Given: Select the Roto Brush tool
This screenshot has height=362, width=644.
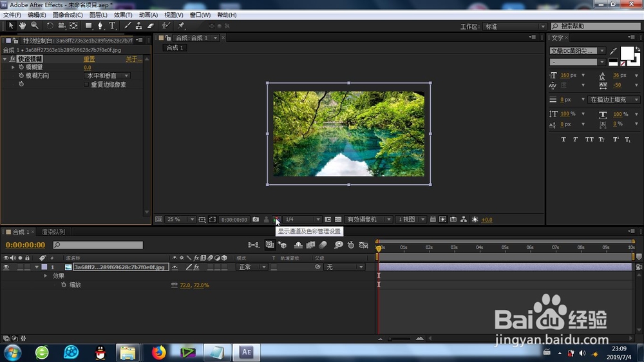Looking at the screenshot, I should pos(166,26).
